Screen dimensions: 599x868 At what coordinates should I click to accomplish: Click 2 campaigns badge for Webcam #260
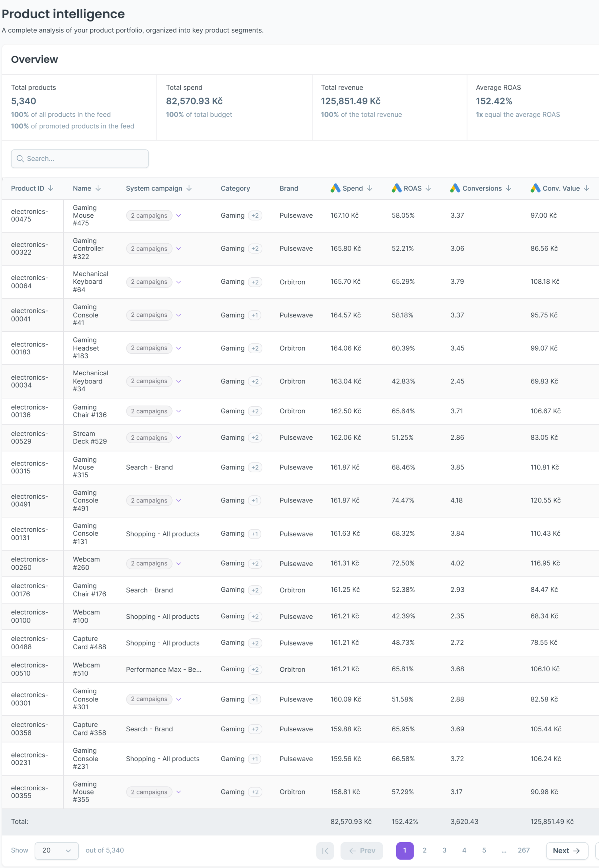149,564
